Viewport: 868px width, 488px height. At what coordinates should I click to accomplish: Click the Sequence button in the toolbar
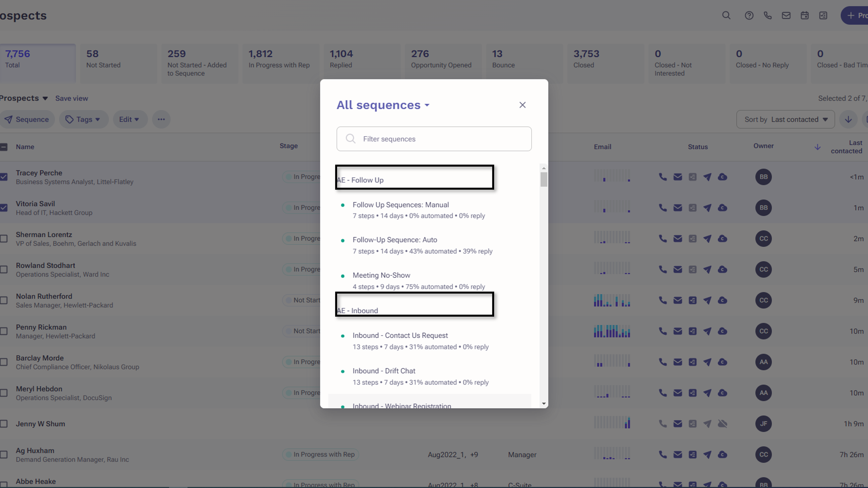(27, 119)
